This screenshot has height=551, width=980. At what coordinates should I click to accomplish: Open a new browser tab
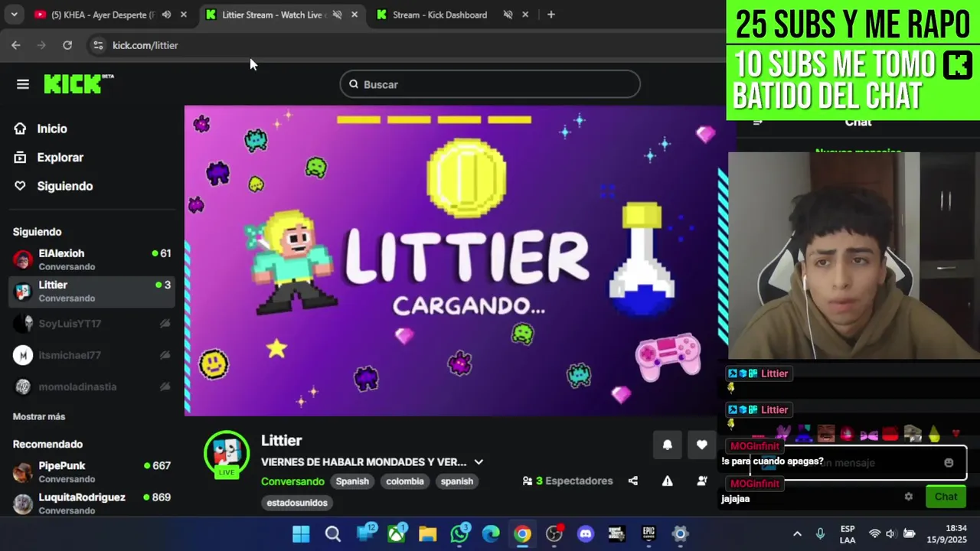(x=550, y=15)
